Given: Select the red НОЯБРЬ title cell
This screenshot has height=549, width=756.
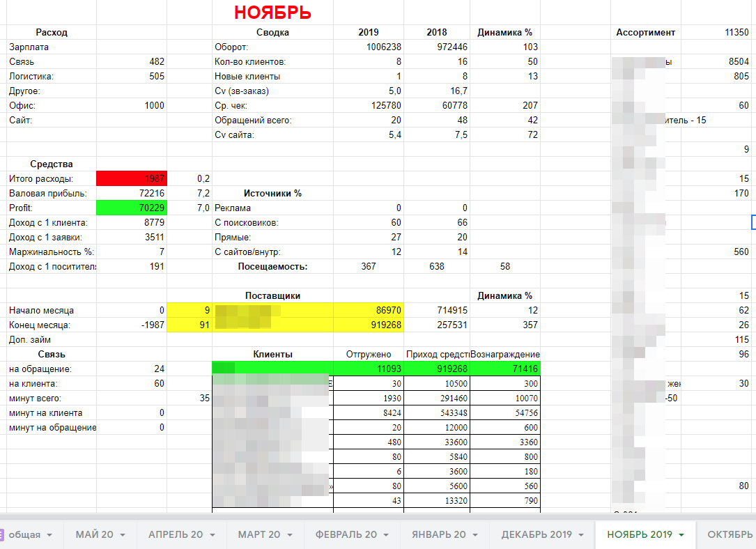Looking at the screenshot, I should click(272, 13).
